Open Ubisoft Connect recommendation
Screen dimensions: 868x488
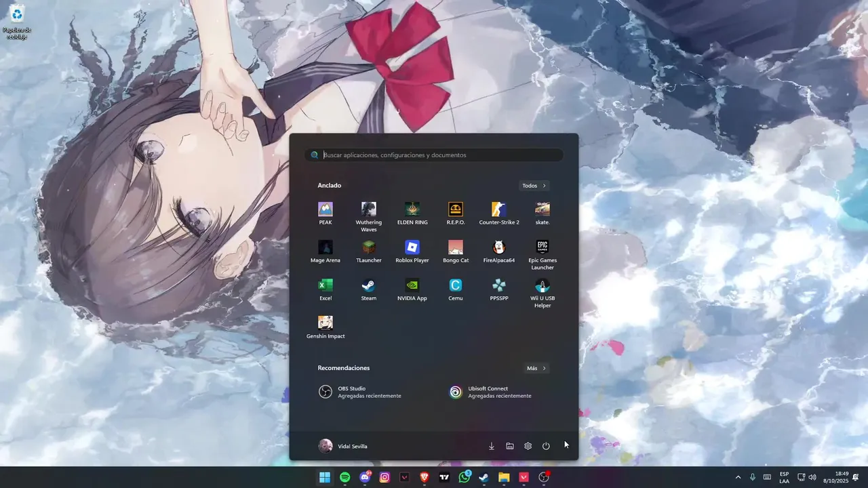498,392
